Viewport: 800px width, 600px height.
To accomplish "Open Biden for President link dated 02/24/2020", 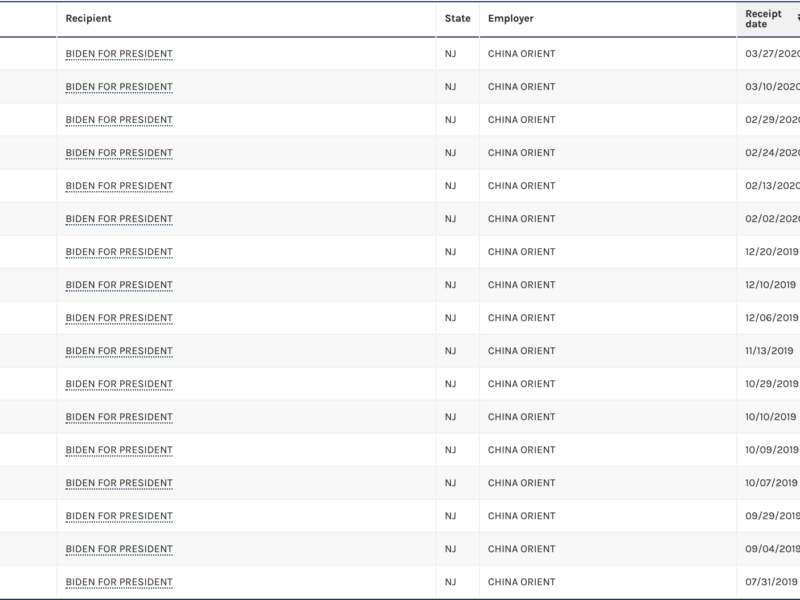I will click(119, 153).
